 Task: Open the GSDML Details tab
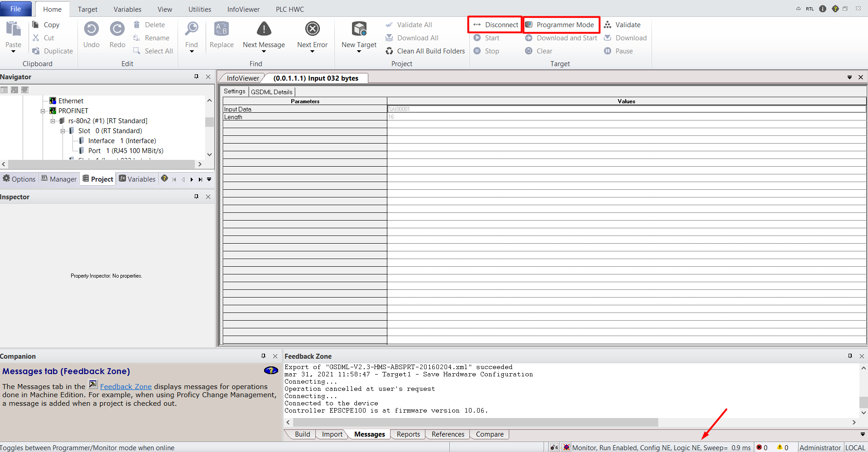(272, 92)
